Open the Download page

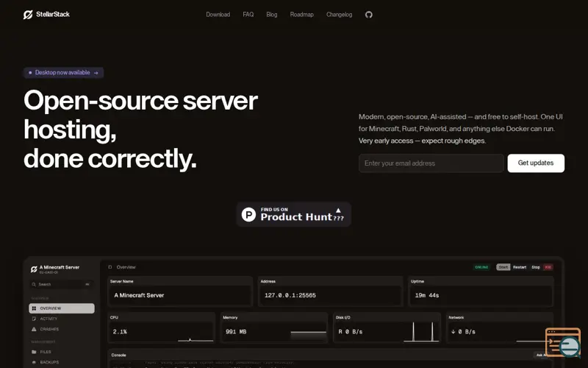218,15
